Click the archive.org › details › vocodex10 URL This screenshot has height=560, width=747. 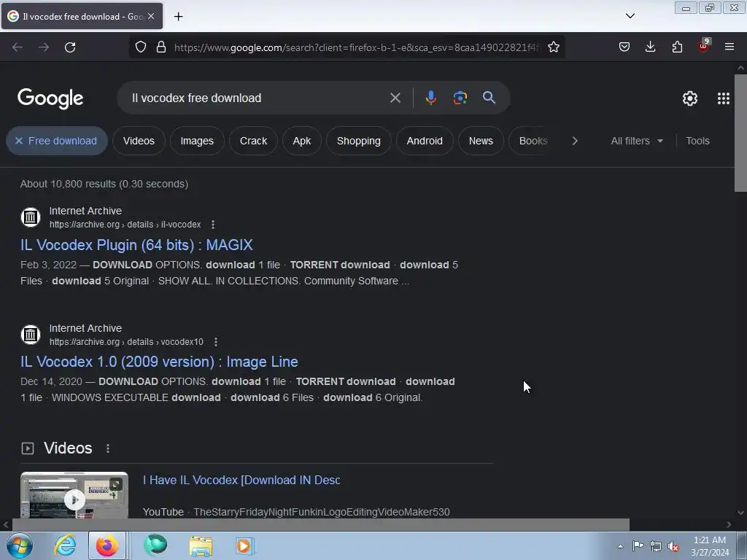point(126,342)
